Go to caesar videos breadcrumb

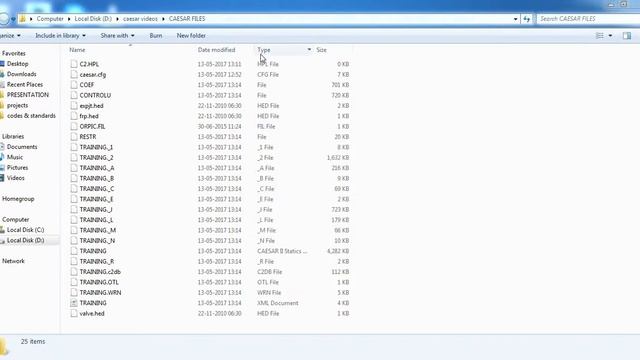(140, 19)
